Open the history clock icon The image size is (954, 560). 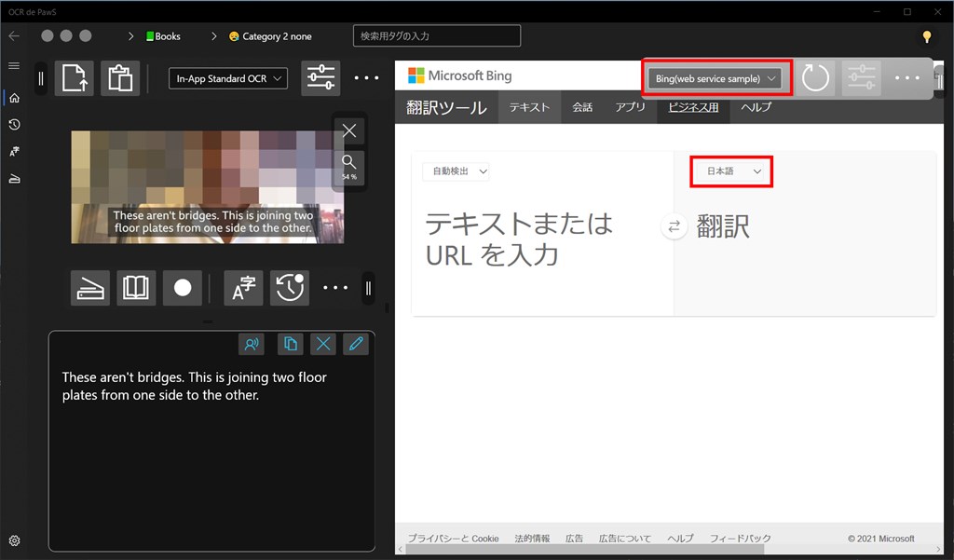click(x=290, y=288)
